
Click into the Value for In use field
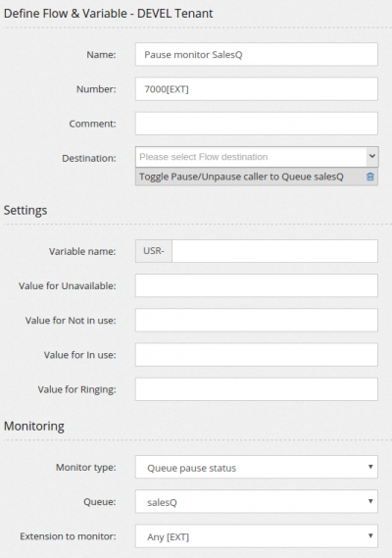pos(257,354)
